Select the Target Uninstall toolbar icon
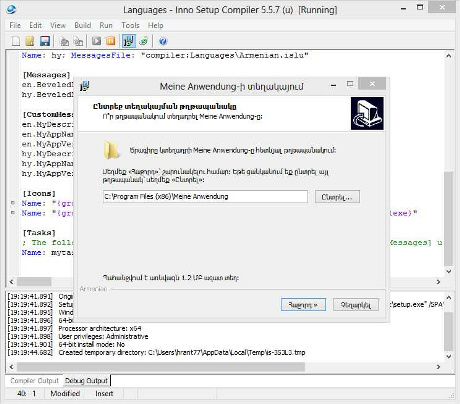The width and height of the screenshot is (460, 404). point(144,41)
